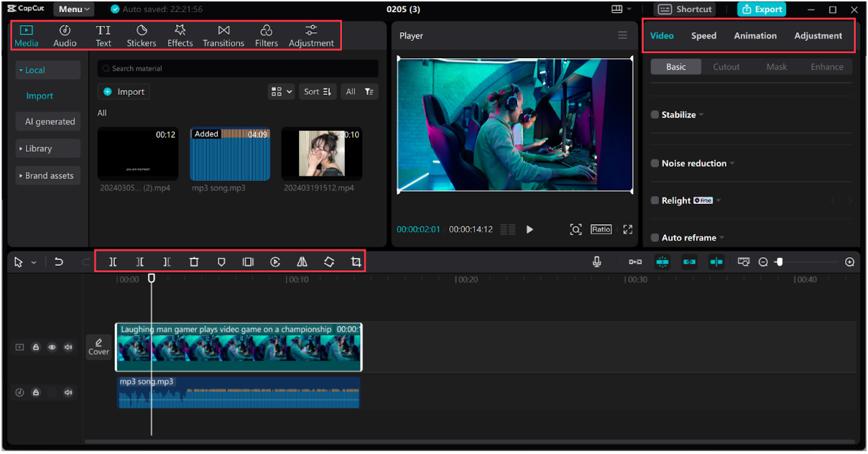868x454 pixels.
Task: Choose the pointer Select tool
Action: click(x=19, y=262)
